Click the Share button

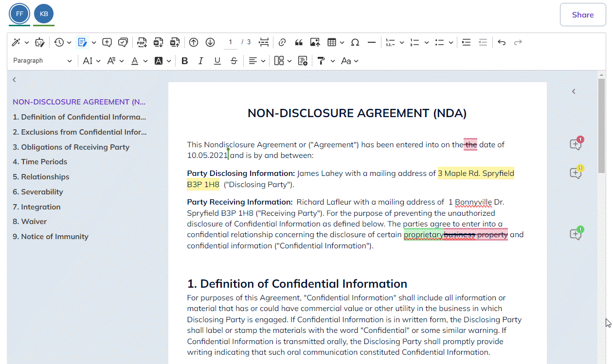[x=583, y=15]
